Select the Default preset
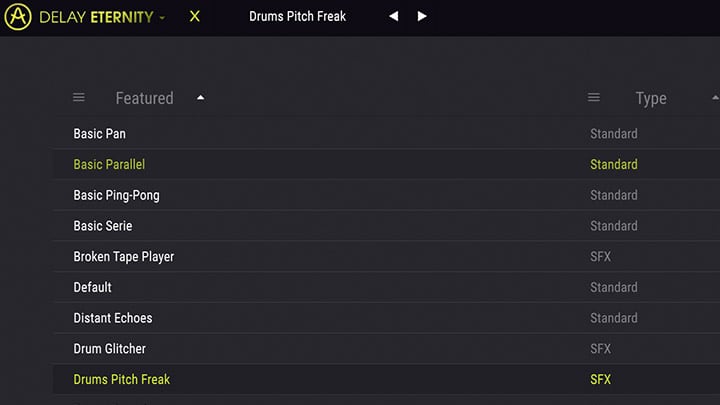The image size is (720, 405). pyautogui.click(x=386, y=287)
